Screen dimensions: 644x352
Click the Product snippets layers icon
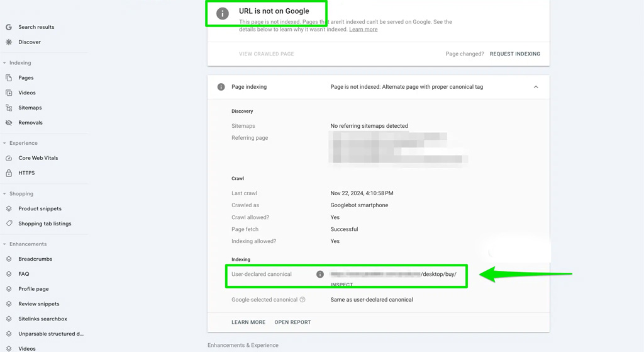[9, 209]
